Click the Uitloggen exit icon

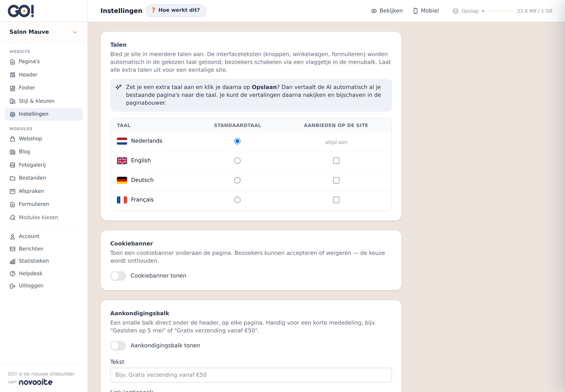12,286
